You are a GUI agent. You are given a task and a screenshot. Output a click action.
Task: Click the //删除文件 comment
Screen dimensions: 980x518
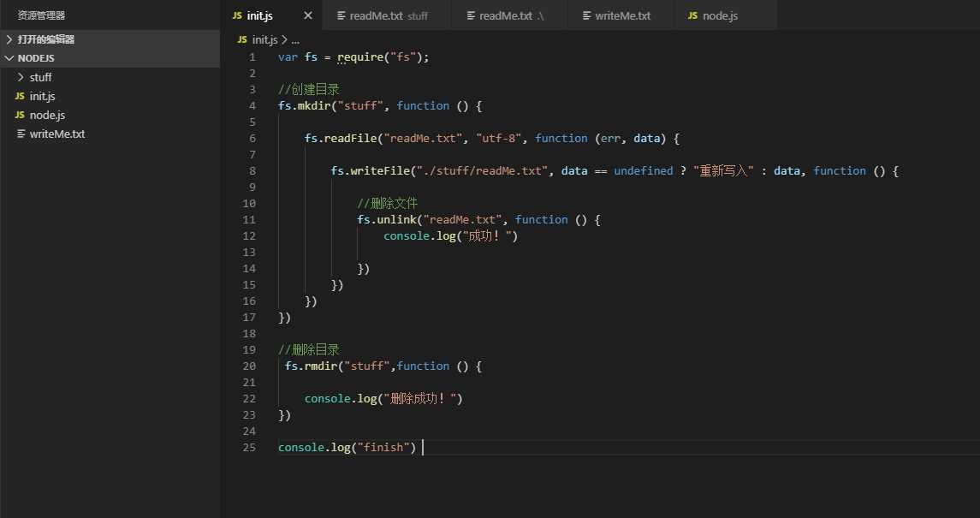tap(388, 203)
